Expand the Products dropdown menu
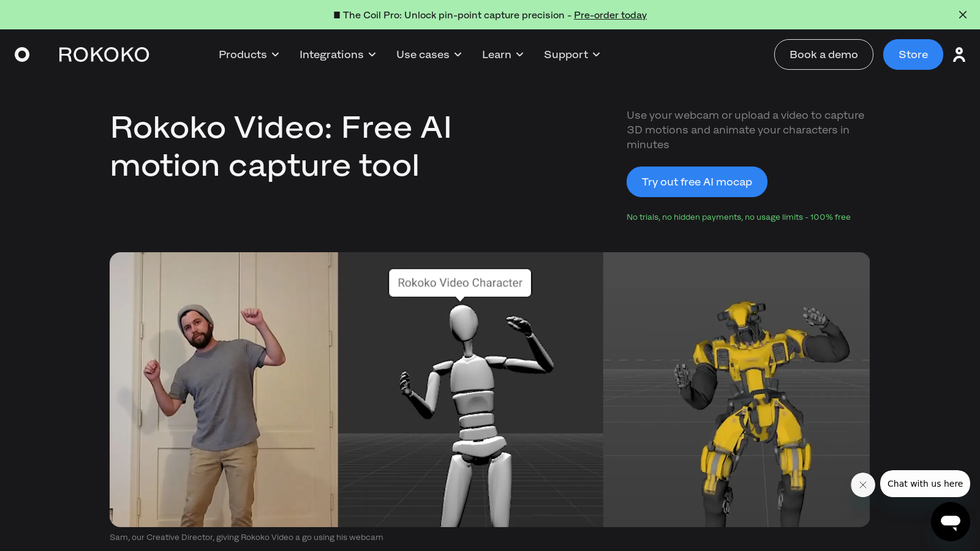 coord(249,54)
